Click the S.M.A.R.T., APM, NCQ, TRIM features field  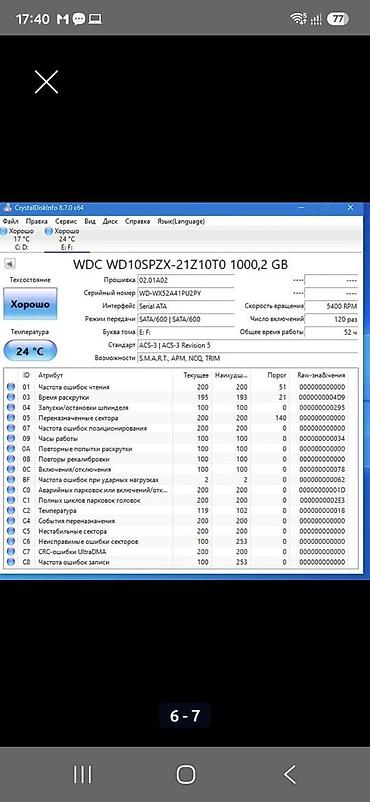(x=248, y=358)
